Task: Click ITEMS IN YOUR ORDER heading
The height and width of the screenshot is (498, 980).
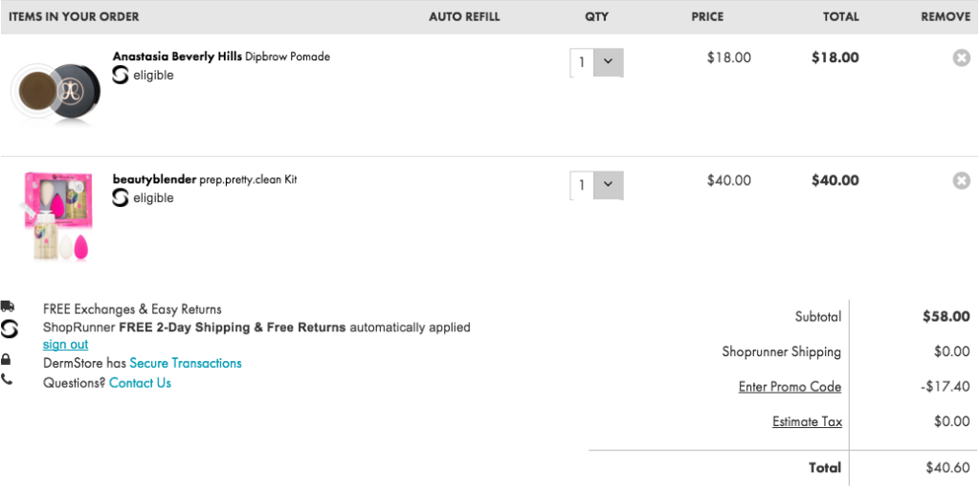Action: pyautogui.click(x=74, y=17)
